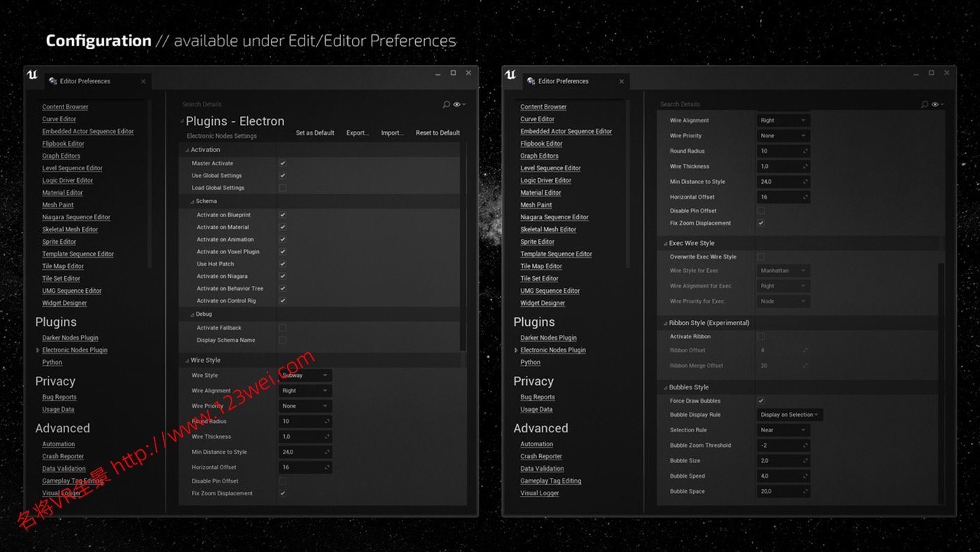
Task: Collapse the Exec Wire Style section
Action: coord(666,244)
